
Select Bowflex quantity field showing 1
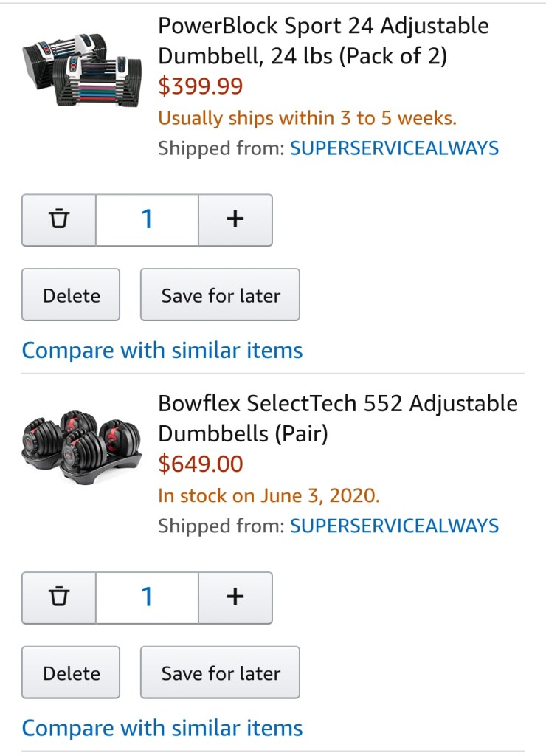[x=147, y=597]
